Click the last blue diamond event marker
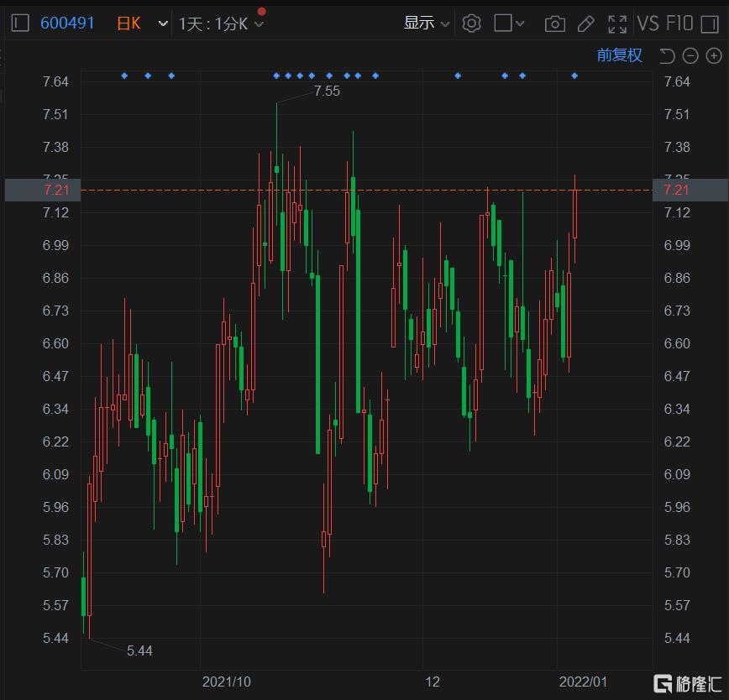Screen dimensions: 729x700 [574, 76]
